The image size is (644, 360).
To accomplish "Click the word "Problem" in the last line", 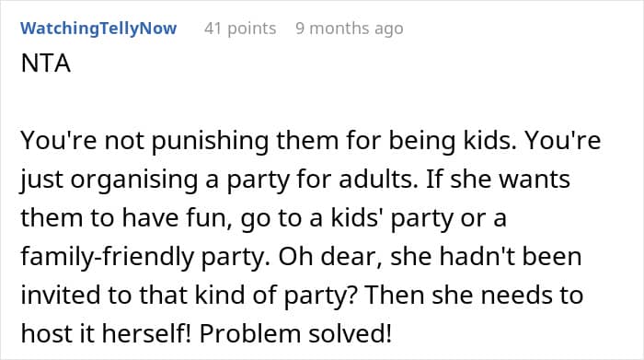I will (250, 333).
